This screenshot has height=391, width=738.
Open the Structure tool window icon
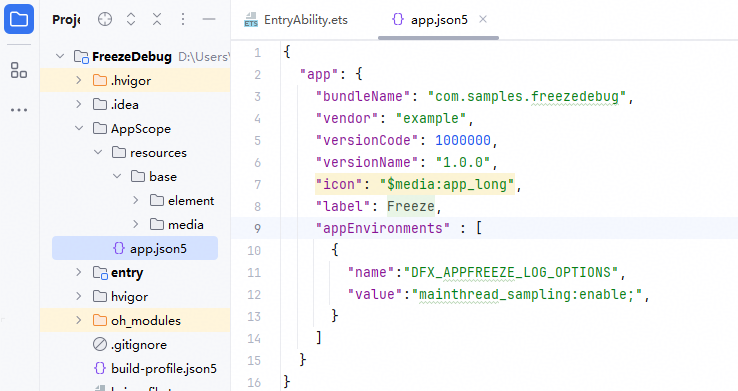(x=19, y=70)
